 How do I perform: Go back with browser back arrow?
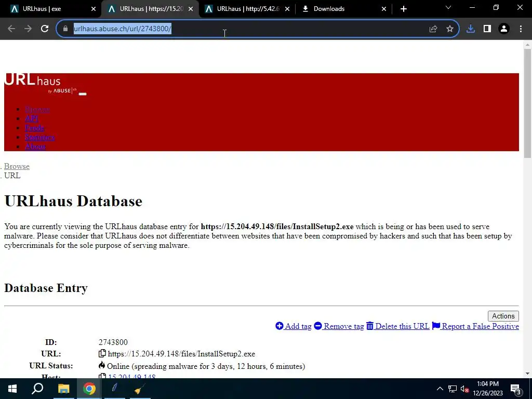11,29
